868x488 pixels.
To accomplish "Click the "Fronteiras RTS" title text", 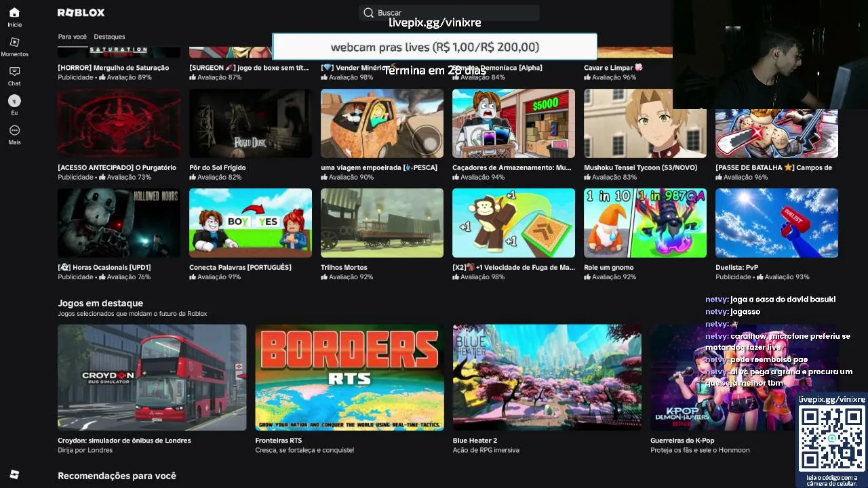I will pyautogui.click(x=279, y=441).
